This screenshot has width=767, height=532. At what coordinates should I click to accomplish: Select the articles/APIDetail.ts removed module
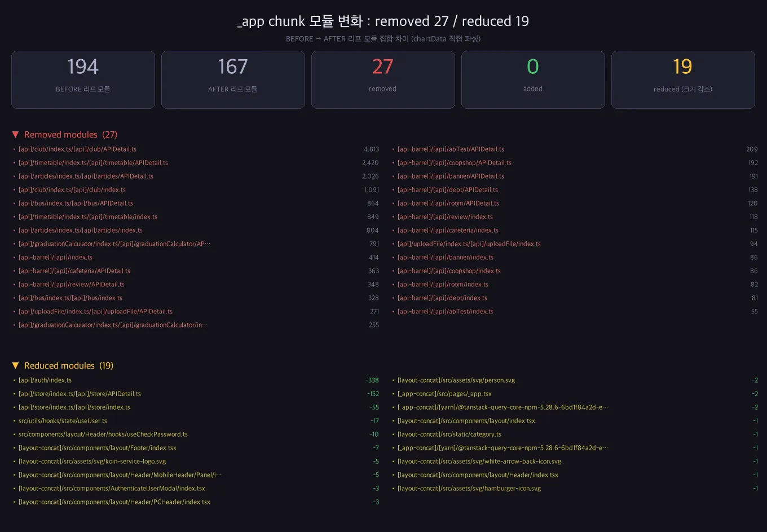pos(195,176)
